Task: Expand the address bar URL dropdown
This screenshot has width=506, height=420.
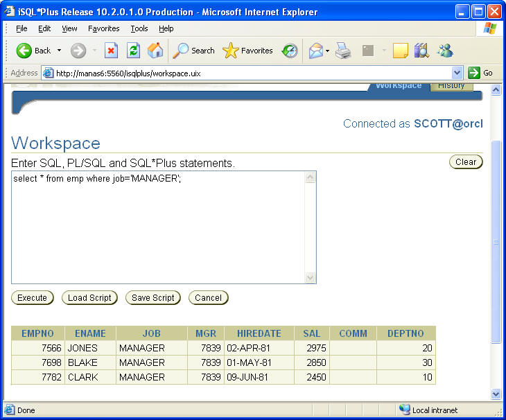Action: [457, 73]
